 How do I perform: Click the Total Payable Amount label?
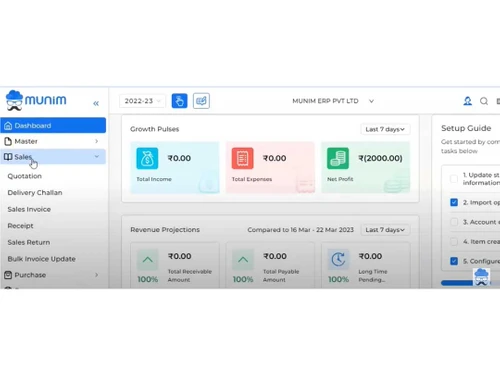281,276
